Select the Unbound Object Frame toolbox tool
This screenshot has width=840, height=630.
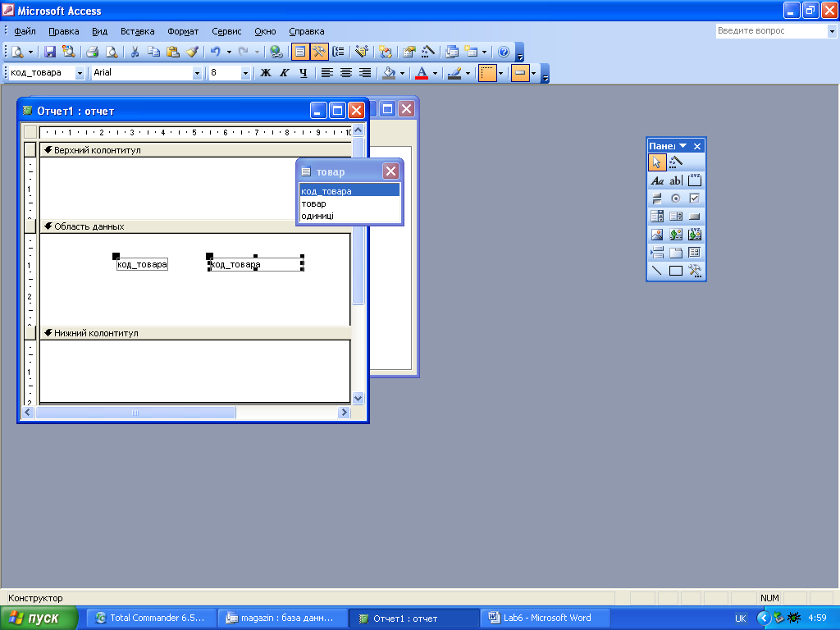676,235
